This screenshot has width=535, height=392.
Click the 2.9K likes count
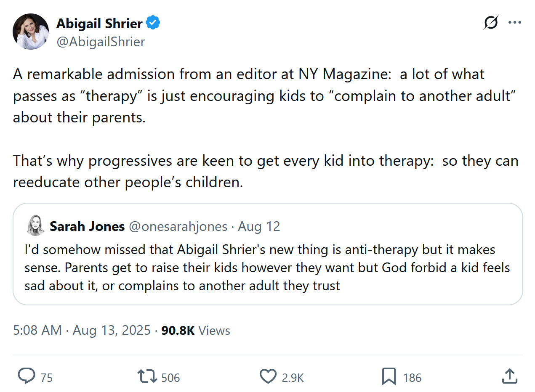click(293, 377)
